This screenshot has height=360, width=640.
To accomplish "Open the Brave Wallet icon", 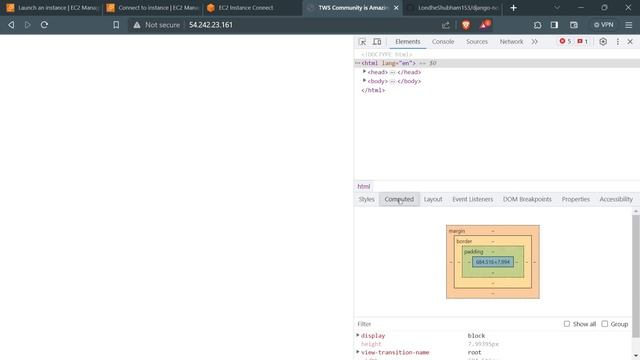I will tap(573, 25).
